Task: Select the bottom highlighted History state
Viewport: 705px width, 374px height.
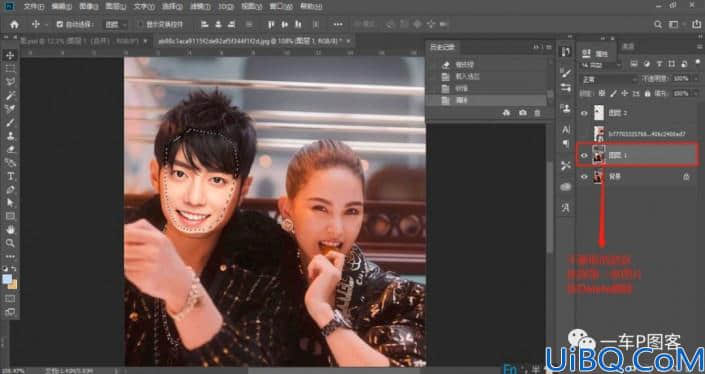Action: click(486, 101)
